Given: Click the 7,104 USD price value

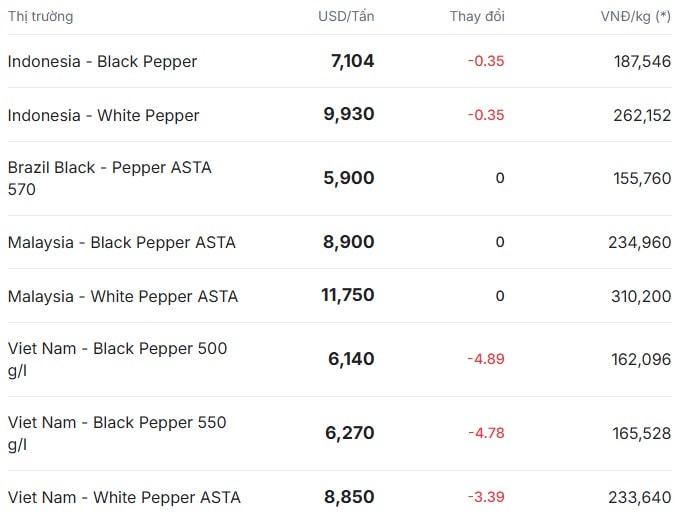Looking at the screenshot, I should click(x=352, y=61).
